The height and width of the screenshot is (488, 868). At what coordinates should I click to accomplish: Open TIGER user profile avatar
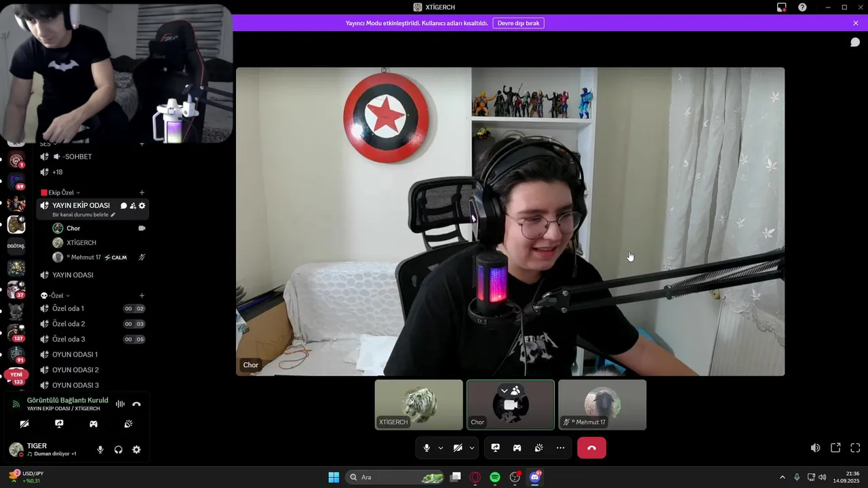pyautogui.click(x=16, y=449)
